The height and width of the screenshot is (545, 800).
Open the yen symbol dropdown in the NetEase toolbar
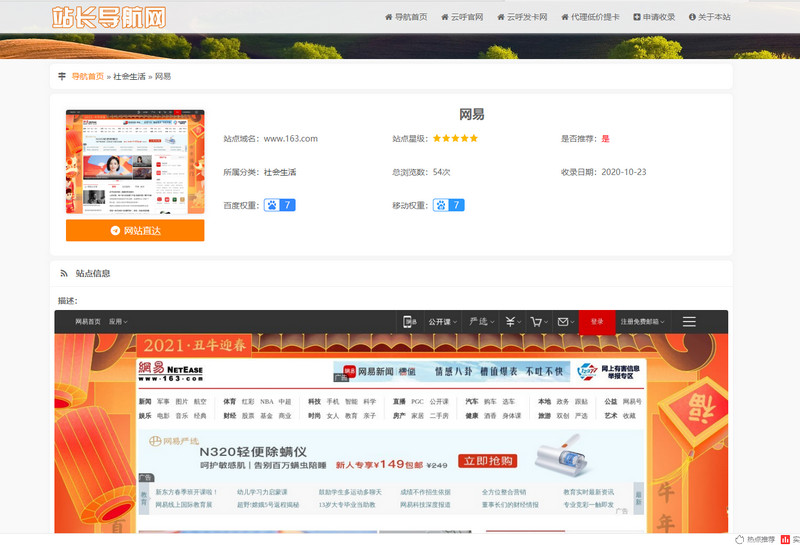(513, 321)
